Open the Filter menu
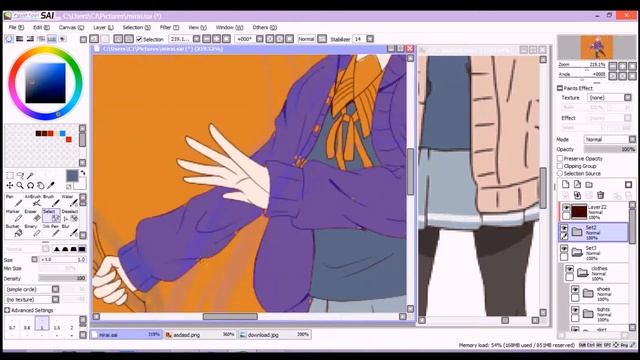The height and width of the screenshot is (360, 640). coord(169,27)
